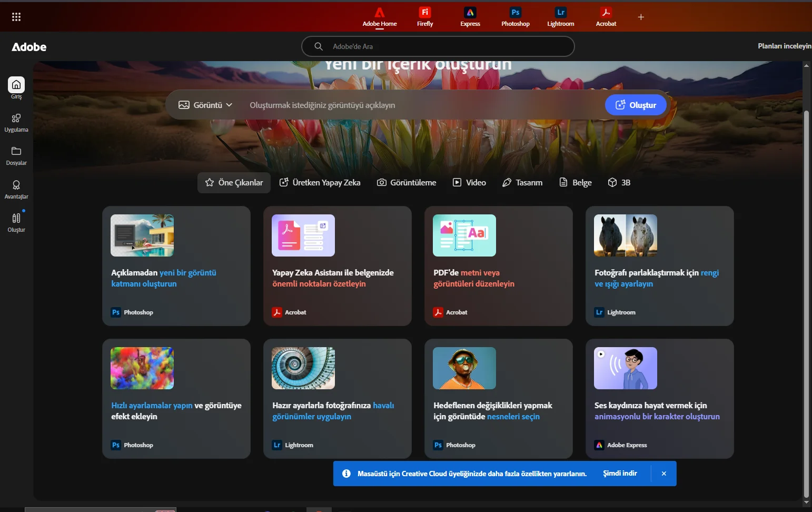The height and width of the screenshot is (512, 812).
Task: Click the Adobe'de Ara search field
Action: click(x=438, y=46)
